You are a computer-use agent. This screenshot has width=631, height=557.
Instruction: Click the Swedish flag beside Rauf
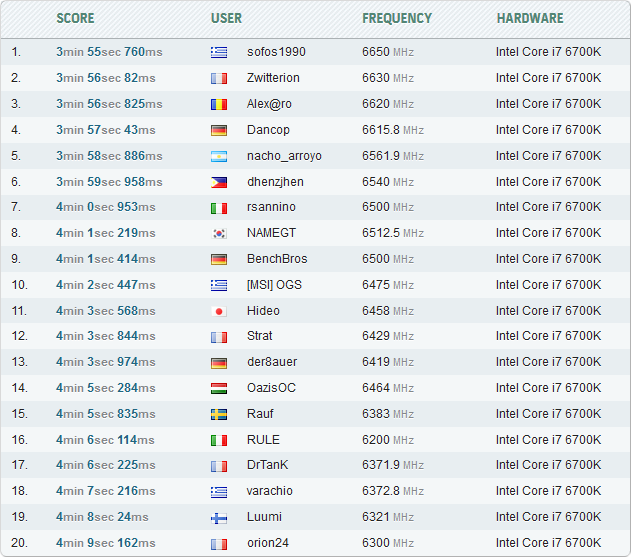(219, 414)
